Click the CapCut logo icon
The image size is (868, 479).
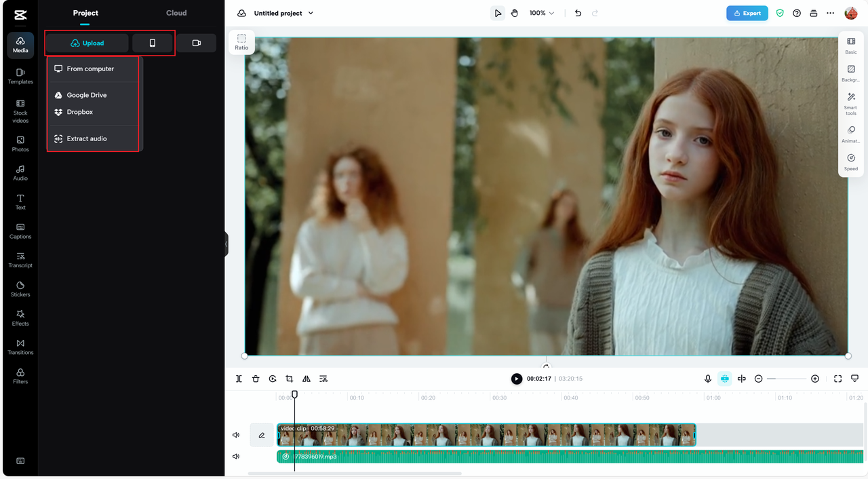pos(20,15)
